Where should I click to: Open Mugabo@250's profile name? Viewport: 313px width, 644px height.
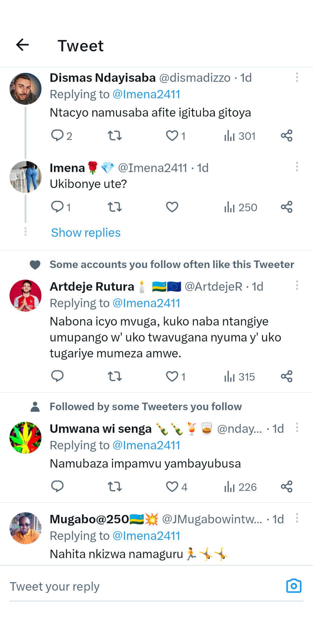pos(89,519)
